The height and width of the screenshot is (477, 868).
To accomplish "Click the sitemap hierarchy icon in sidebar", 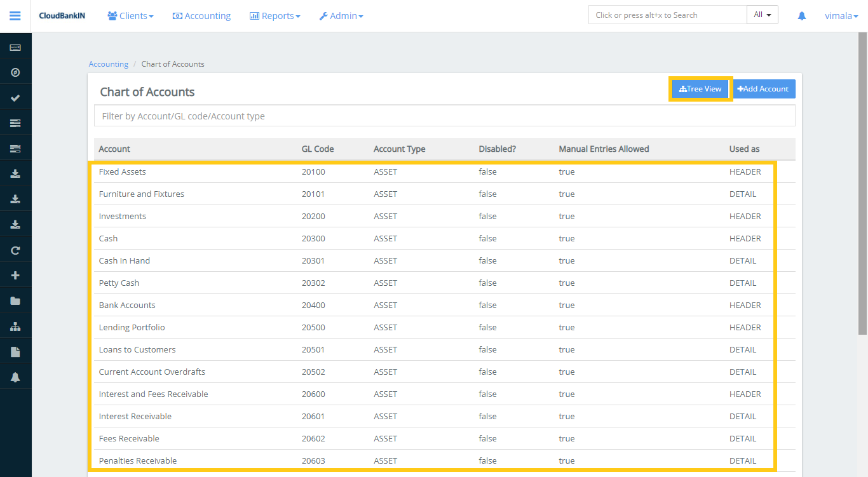I will (15, 326).
